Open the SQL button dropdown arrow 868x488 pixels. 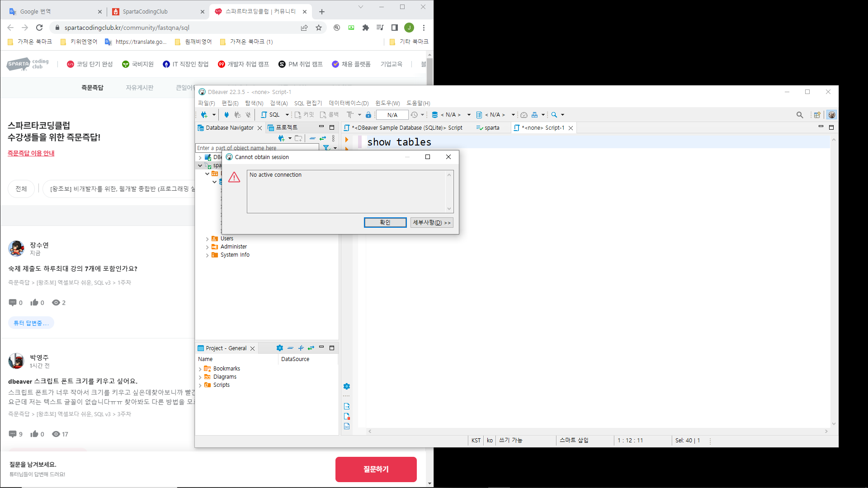287,115
